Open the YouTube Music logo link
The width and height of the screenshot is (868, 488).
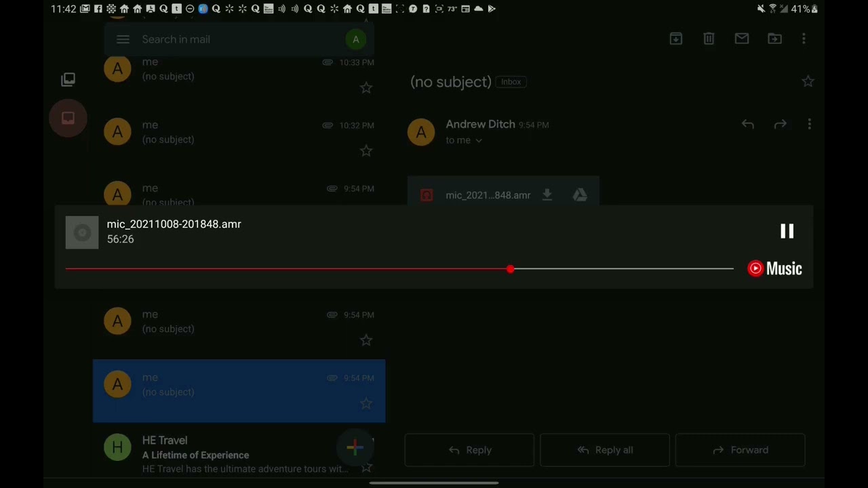pos(774,268)
